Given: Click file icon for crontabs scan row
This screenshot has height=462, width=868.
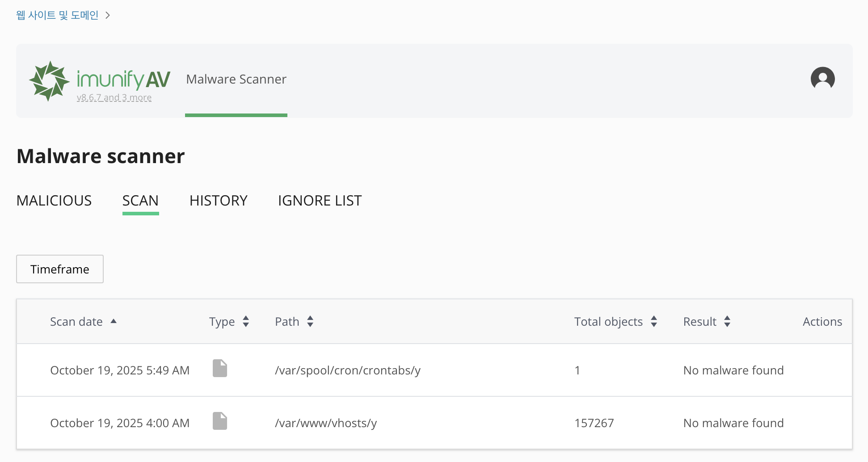Looking at the screenshot, I should 219,369.
